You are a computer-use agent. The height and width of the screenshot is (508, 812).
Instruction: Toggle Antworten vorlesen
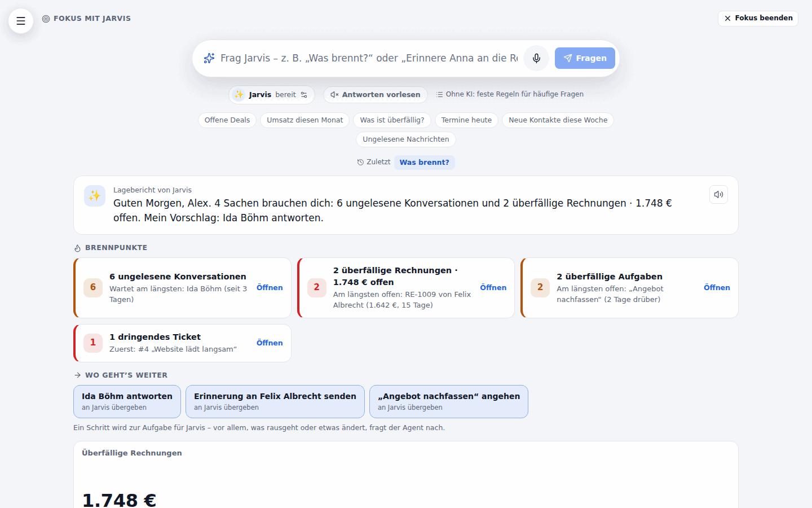click(376, 95)
